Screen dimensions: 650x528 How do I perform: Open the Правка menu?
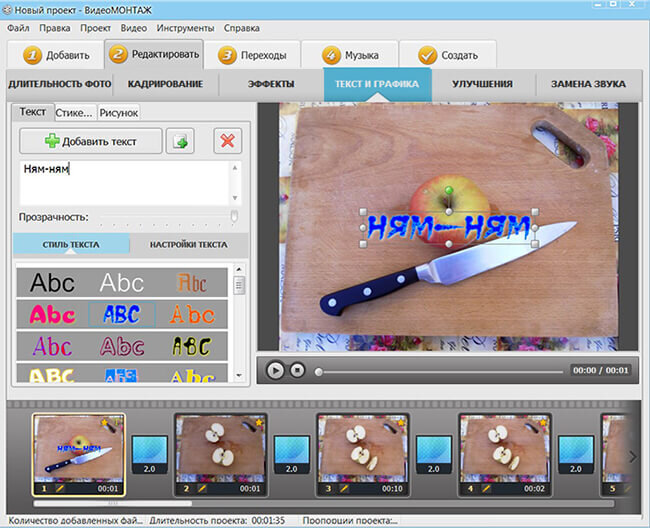54,28
